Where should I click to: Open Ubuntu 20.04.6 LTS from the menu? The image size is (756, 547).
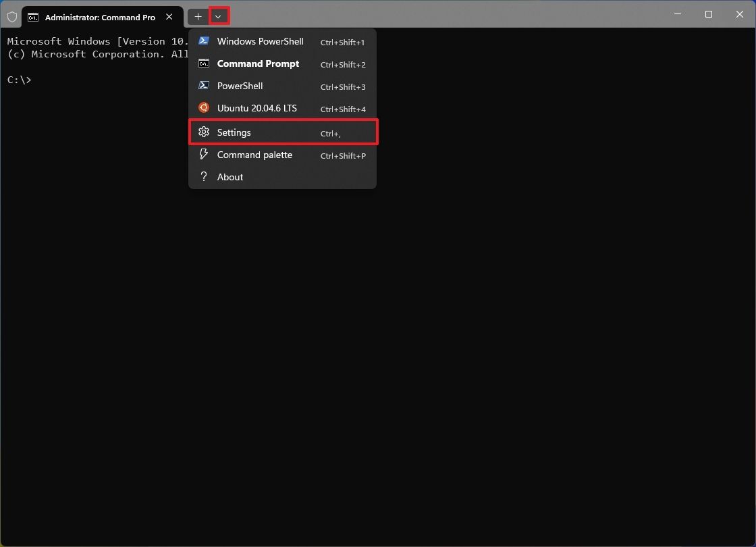pos(256,108)
